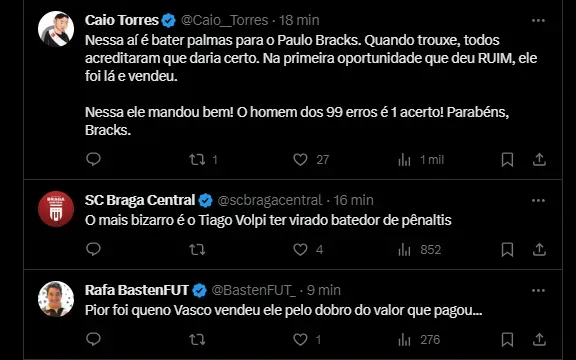Retweet Rafa BastenFUT's post
The width and height of the screenshot is (576, 360).
click(197, 339)
